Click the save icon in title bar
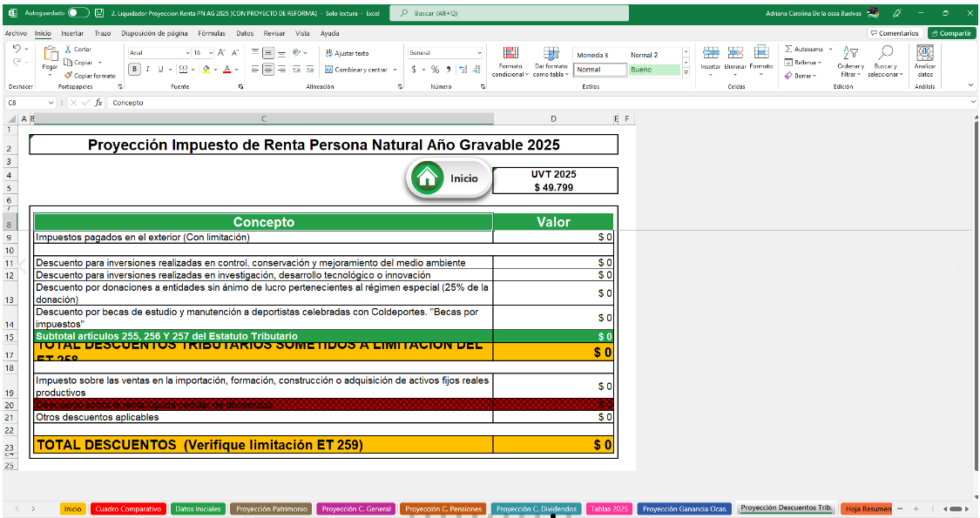This screenshot has width=980, height=518. tap(99, 13)
